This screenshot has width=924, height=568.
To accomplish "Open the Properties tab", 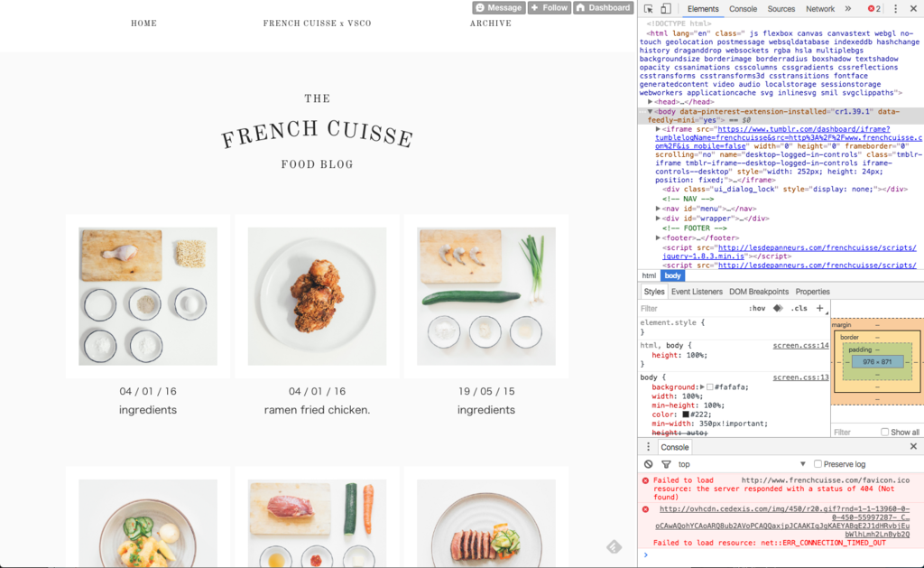I will click(x=812, y=292).
